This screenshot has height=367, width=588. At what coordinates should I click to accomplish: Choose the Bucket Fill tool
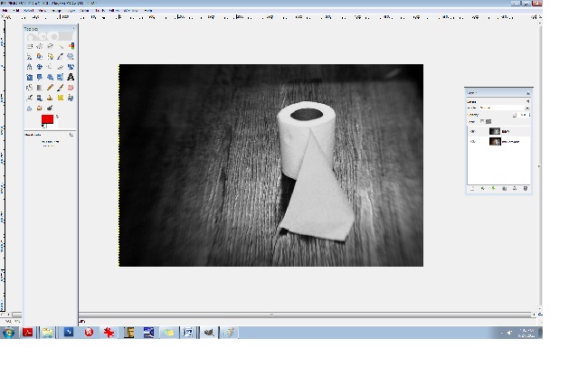click(30, 88)
